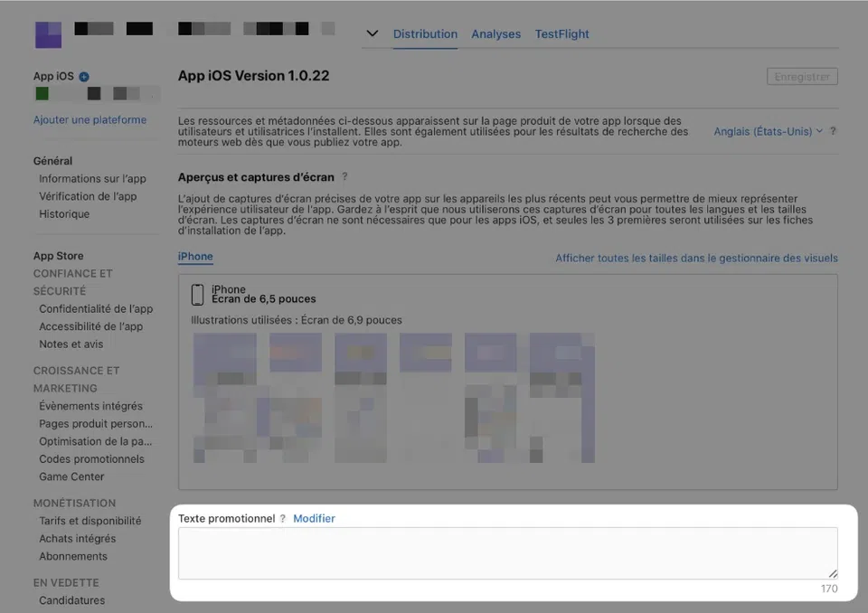Open Codes promotionnels
868x613 pixels.
click(x=91, y=459)
